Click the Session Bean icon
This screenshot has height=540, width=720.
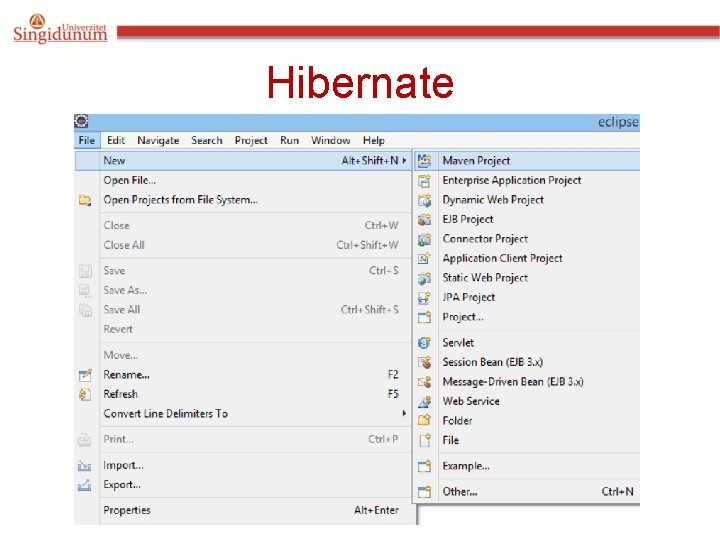(x=425, y=362)
